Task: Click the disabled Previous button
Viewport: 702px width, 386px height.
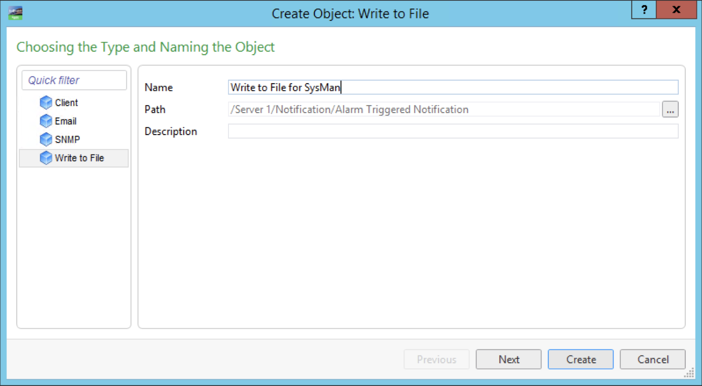Action: (x=437, y=359)
